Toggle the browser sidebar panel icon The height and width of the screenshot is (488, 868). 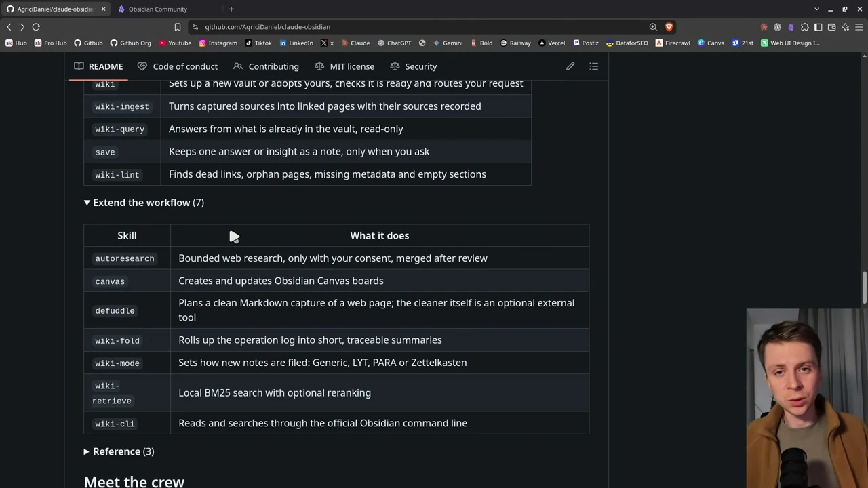818,27
